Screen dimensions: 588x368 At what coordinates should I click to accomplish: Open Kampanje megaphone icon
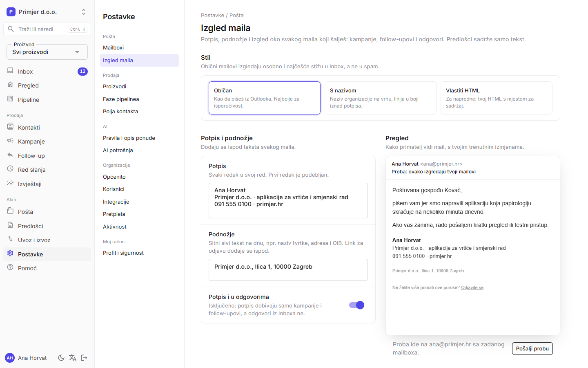[10, 141]
